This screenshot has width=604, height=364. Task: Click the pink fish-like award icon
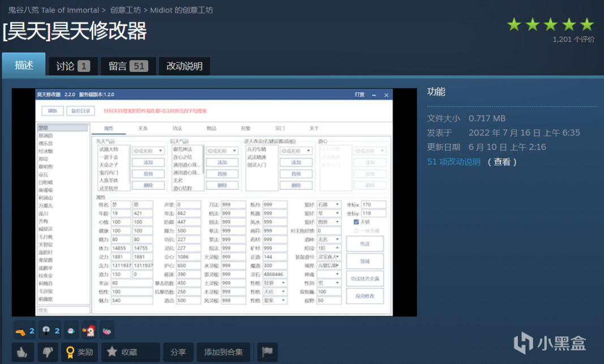tap(106, 331)
